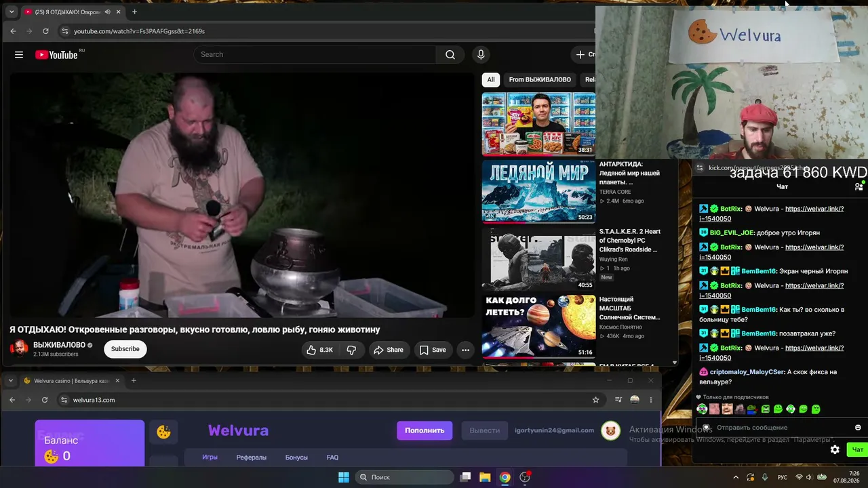Screen dimensions: 868x488
Task: Click the Вывести withdraw button
Action: 485,430
